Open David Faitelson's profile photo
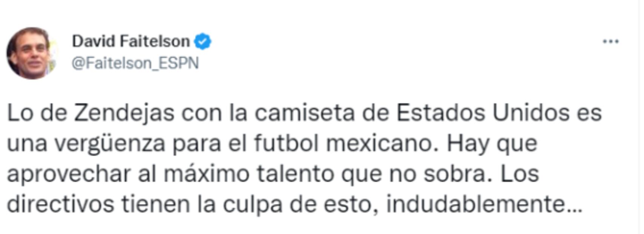 pyautogui.click(x=31, y=53)
